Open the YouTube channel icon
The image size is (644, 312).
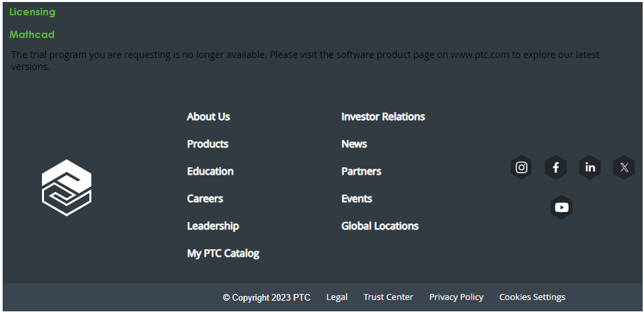coord(562,207)
